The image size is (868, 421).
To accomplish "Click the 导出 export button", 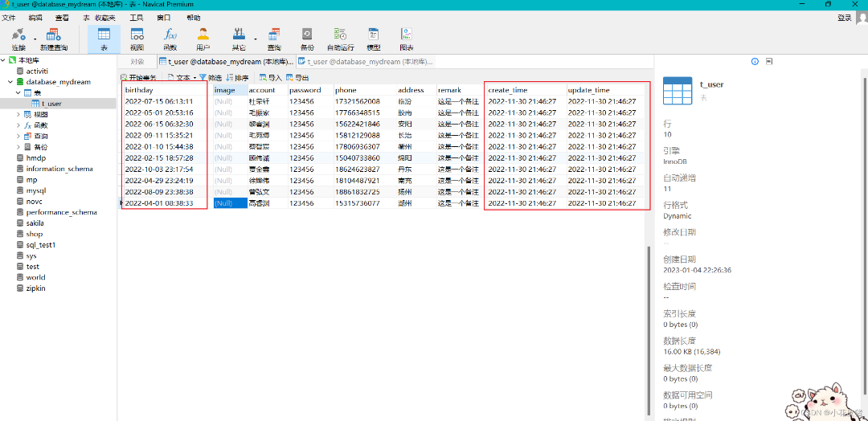I will coord(297,78).
